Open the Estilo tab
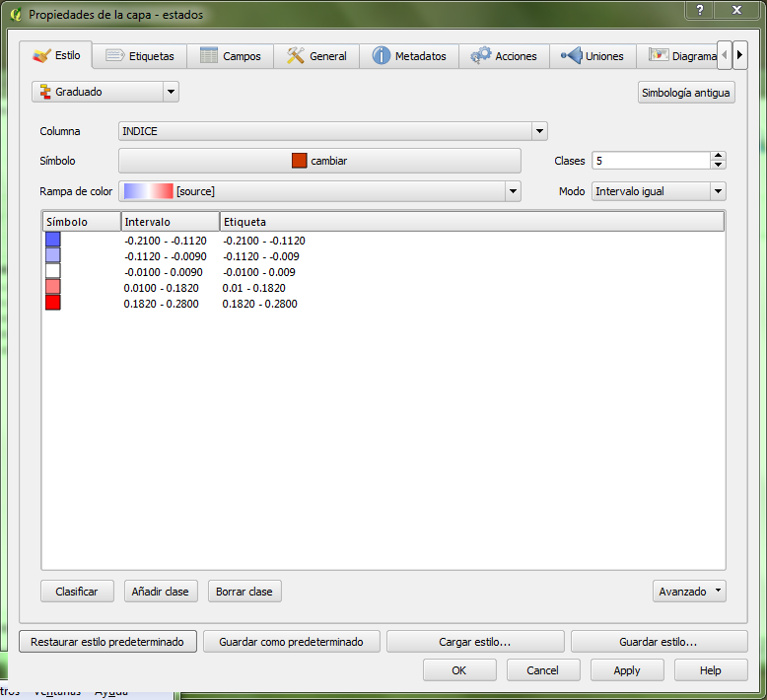Image resolution: width=767 pixels, height=700 pixels. click(56, 55)
